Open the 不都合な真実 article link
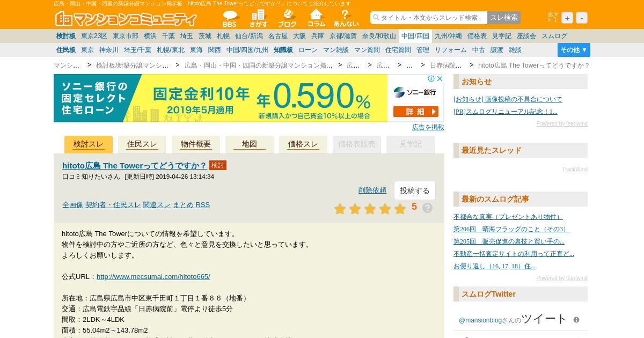This screenshot has height=338, width=644. tap(508, 217)
